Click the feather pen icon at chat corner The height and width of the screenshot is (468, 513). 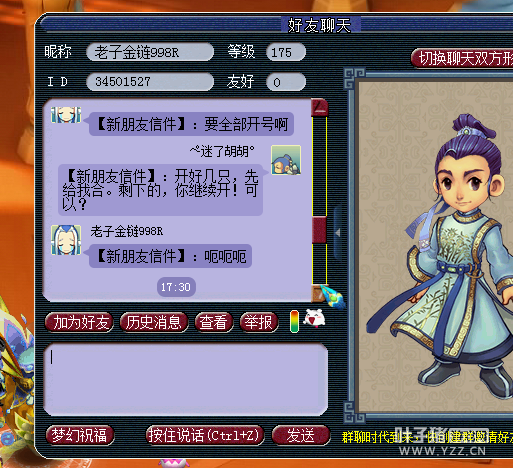(333, 297)
